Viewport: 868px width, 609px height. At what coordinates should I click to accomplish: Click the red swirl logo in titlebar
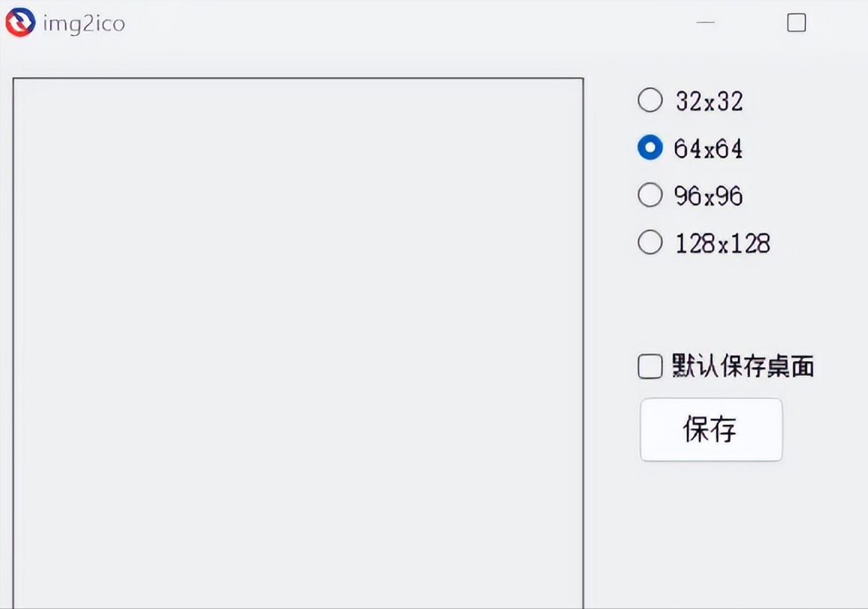tap(19, 23)
